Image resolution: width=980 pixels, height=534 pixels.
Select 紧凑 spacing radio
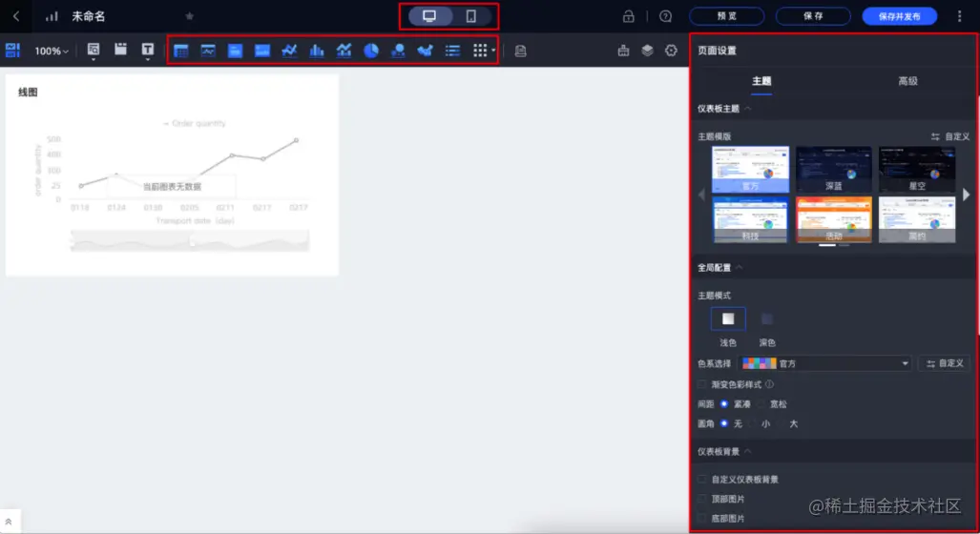(x=723, y=404)
